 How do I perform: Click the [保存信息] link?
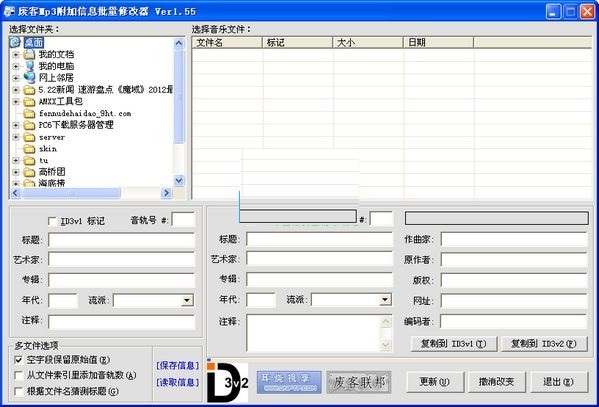[178, 365]
